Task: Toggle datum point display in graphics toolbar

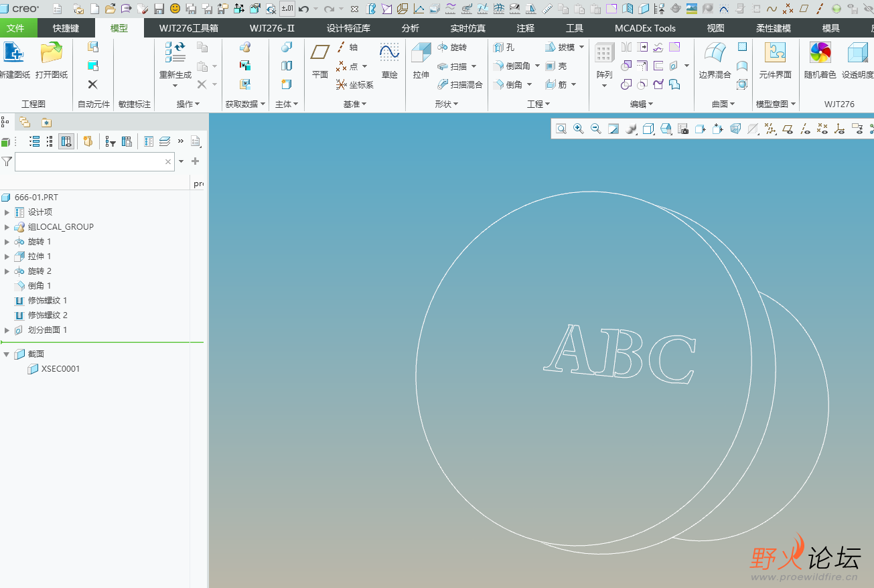Action: [822, 129]
